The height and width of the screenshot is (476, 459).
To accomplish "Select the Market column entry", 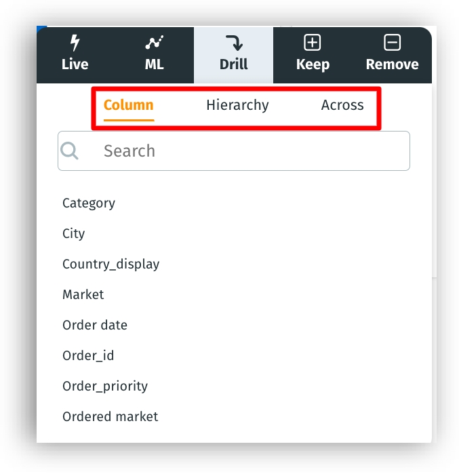I will tap(83, 294).
